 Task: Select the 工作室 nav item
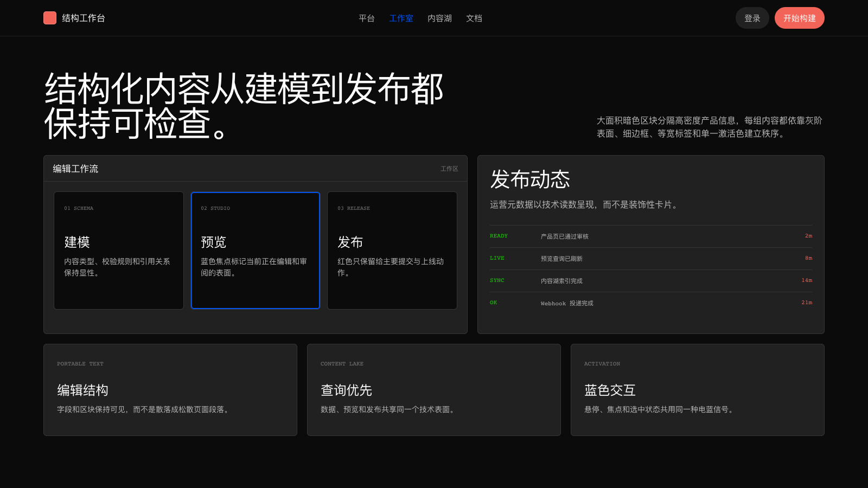401,18
